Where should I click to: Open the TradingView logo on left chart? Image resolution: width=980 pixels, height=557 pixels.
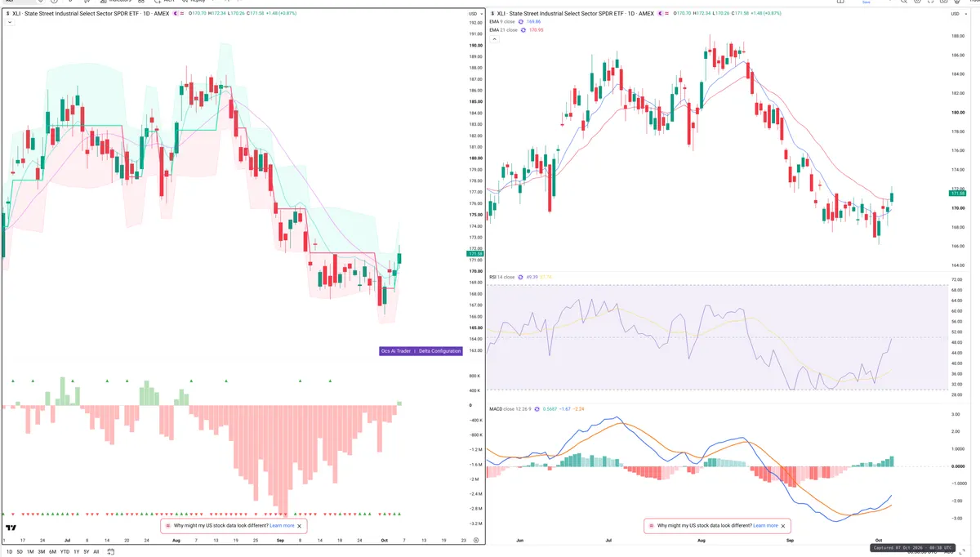11,528
